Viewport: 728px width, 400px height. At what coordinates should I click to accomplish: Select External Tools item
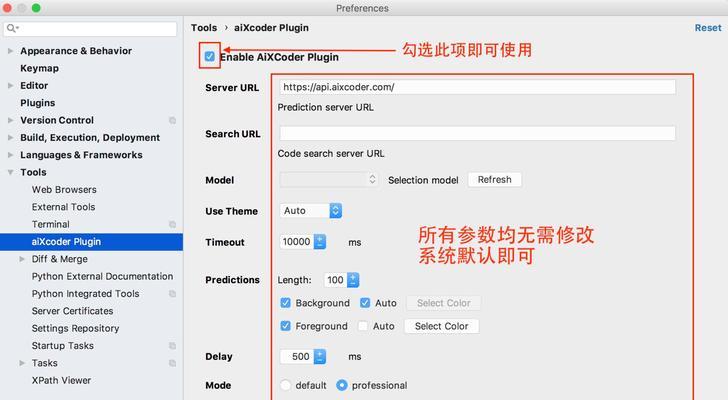point(63,207)
